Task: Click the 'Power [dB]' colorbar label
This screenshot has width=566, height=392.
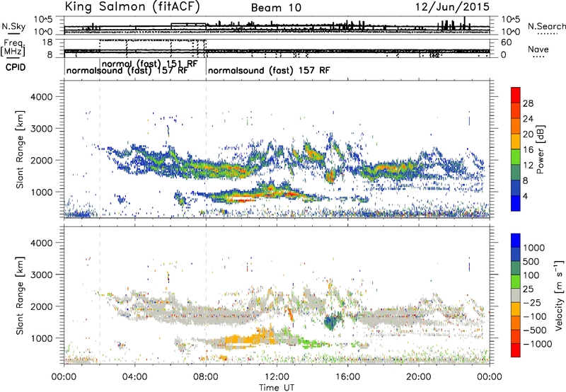Action: point(540,149)
